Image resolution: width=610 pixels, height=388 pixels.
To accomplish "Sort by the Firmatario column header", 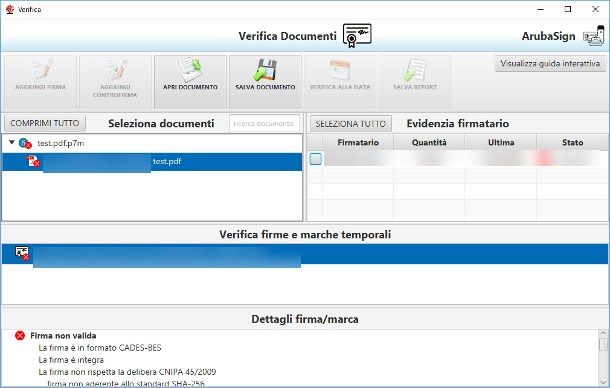I will [x=358, y=142].
